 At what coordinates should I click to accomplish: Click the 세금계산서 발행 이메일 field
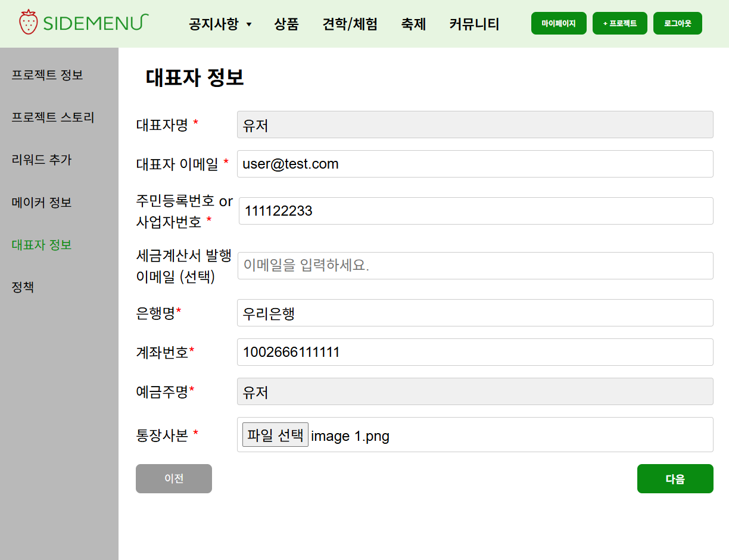point(475,266)
